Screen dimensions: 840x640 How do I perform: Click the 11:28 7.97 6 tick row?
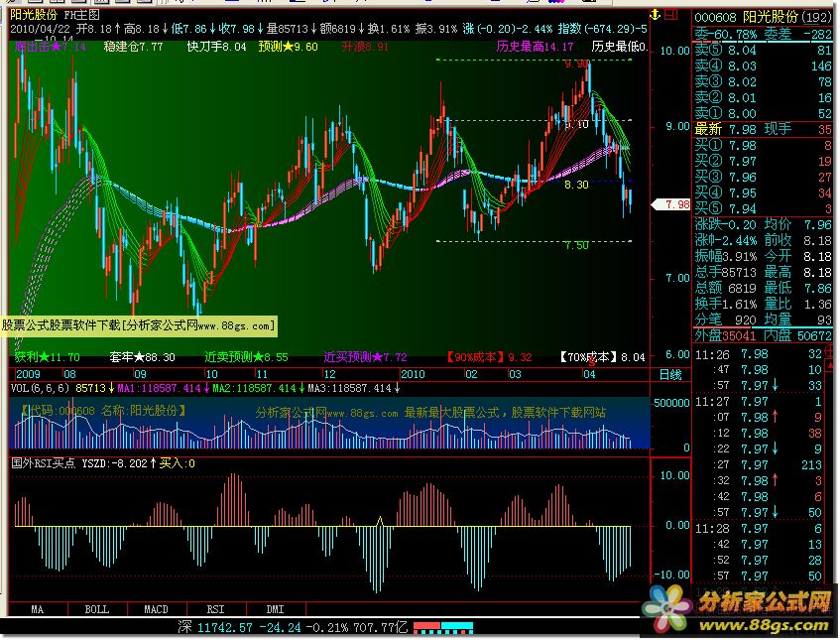click(x=759, y=529)
